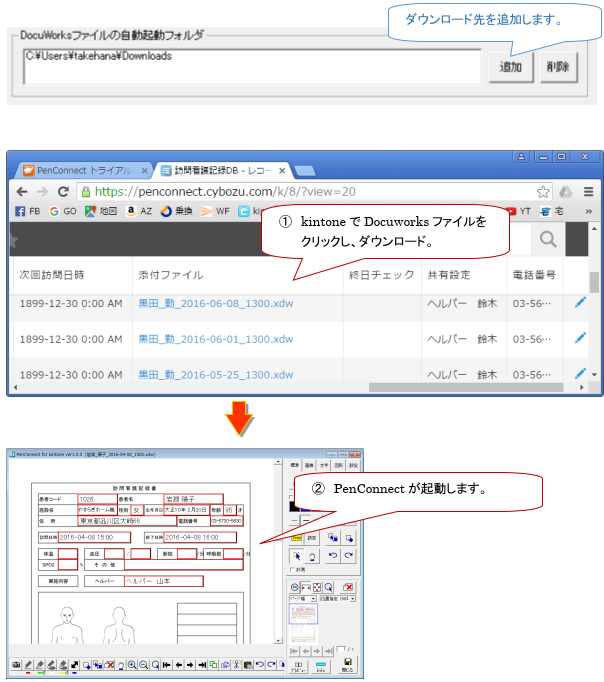Click the camera icon in PenConnect bottom toolbar

coord(16,665)
